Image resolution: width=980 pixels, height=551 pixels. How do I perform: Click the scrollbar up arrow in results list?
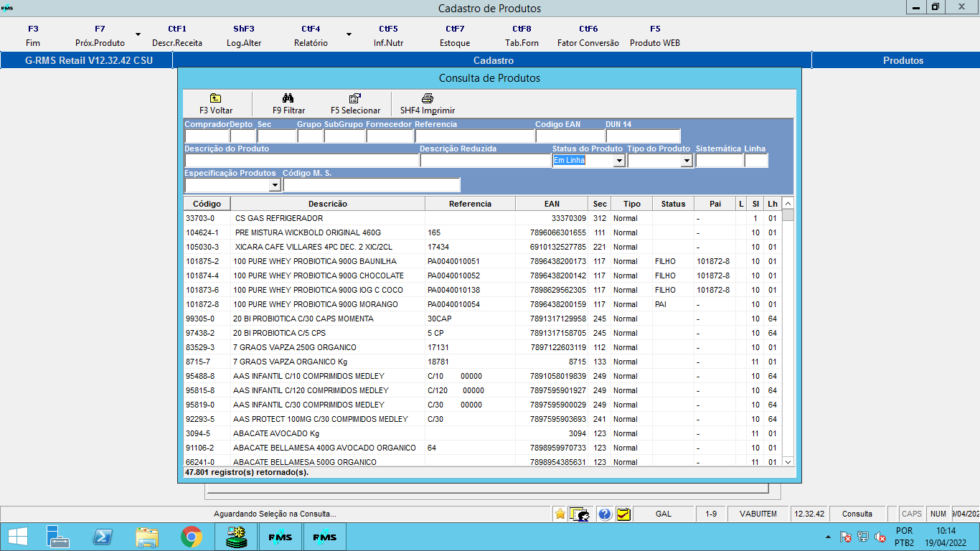788,203
